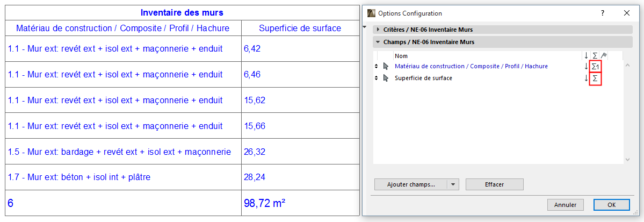Toggle the Σ1 count for Matériau de construction
Viewport: 644px width, 222px height.
coord(595,66)
